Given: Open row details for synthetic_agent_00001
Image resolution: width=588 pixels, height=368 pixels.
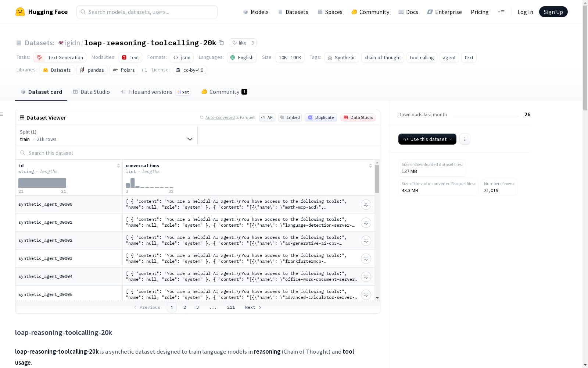Looking at the screenshot, I should point(366,223).
